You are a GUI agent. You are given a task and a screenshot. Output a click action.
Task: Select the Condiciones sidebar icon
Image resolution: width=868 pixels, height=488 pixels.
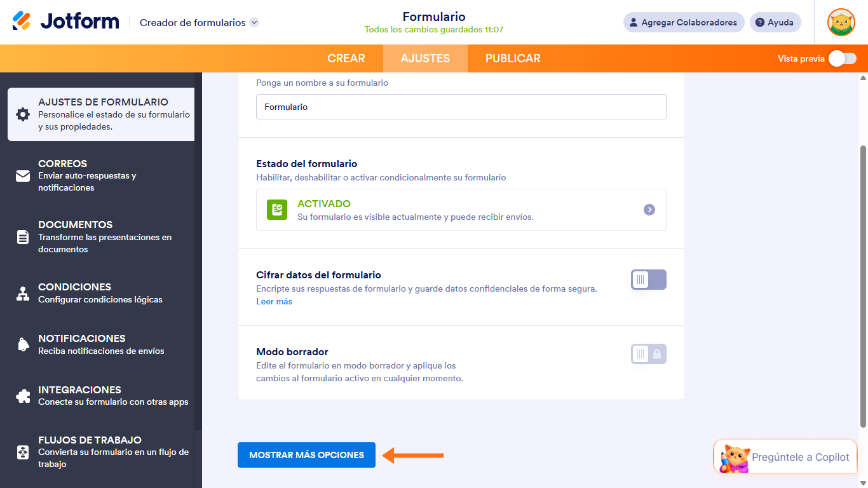(22, 292)
